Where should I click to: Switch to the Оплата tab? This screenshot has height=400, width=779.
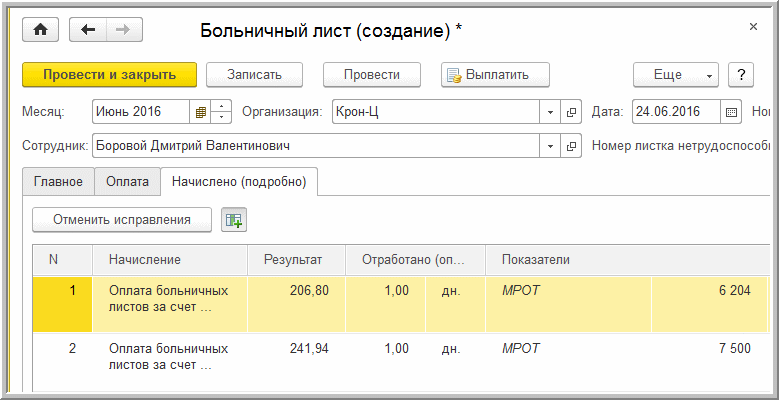pos(127,181)
